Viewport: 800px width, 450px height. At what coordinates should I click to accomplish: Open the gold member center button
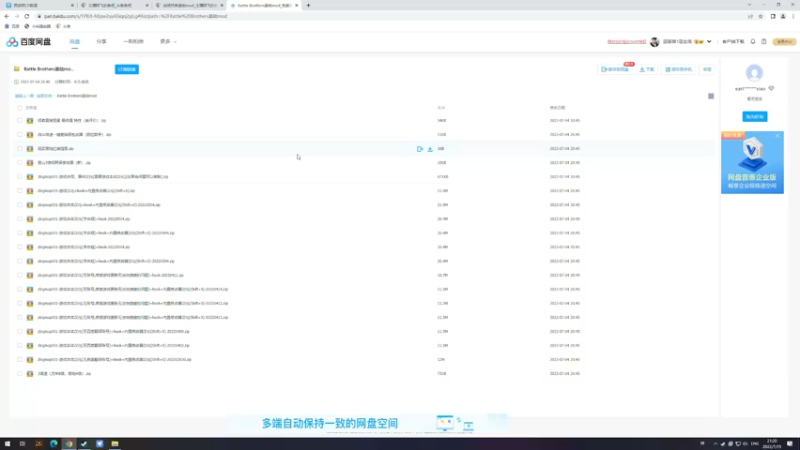tap(784, 41)
